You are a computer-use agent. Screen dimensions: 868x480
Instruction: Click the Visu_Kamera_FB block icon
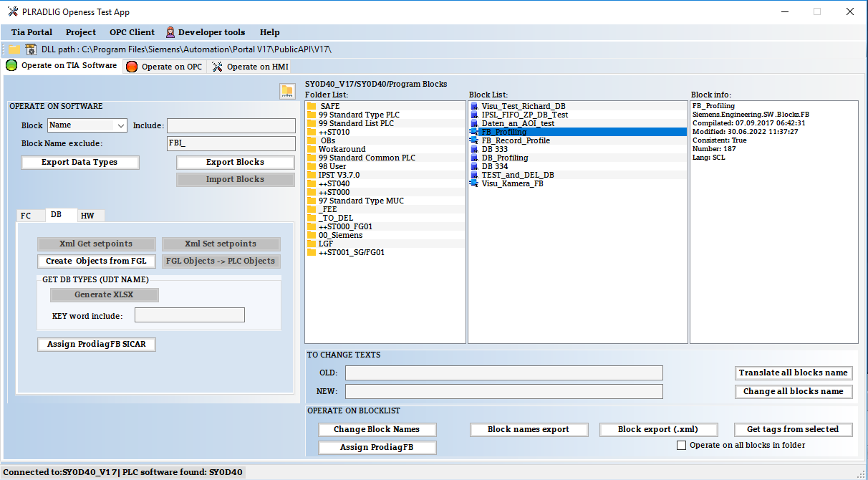(474, 183)
